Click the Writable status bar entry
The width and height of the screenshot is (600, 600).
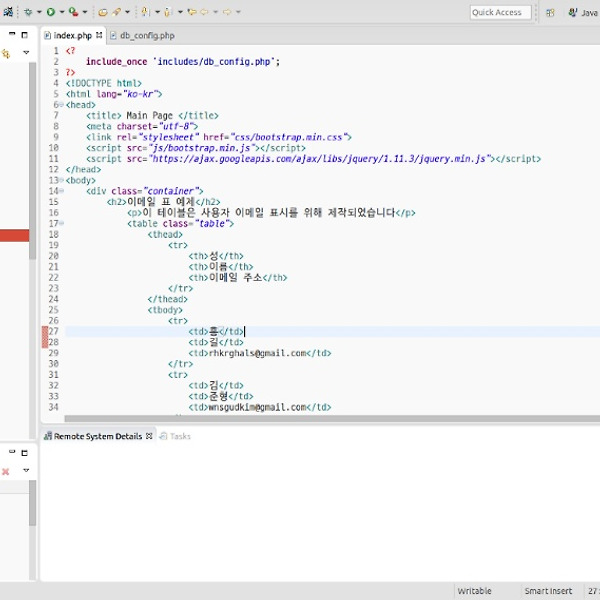pos(474,591)
